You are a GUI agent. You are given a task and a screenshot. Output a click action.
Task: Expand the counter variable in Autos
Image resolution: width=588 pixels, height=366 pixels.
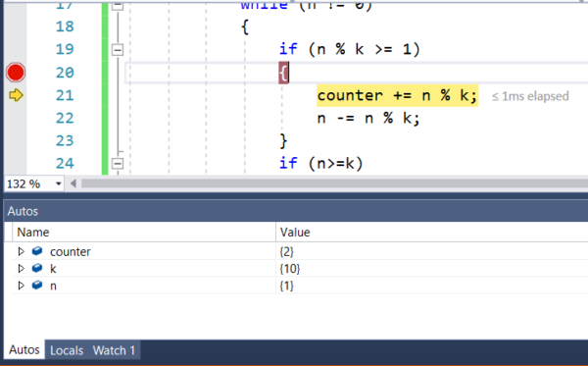(21, 251)
